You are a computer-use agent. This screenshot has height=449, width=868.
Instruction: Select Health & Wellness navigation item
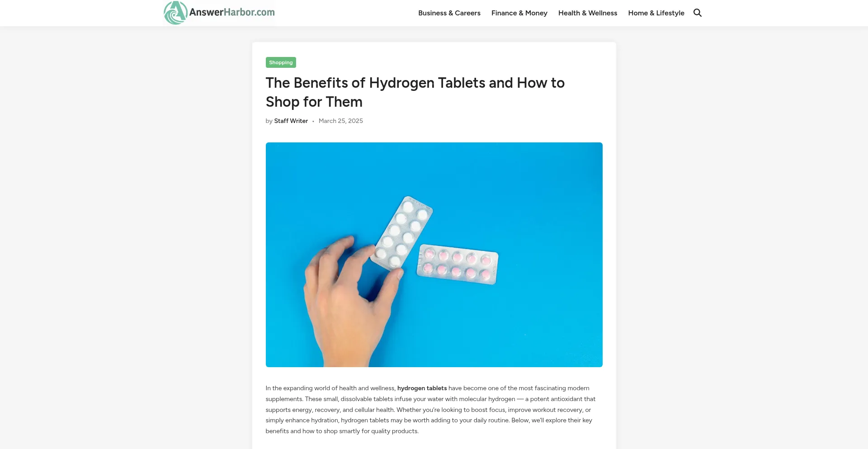click(588, 13)
